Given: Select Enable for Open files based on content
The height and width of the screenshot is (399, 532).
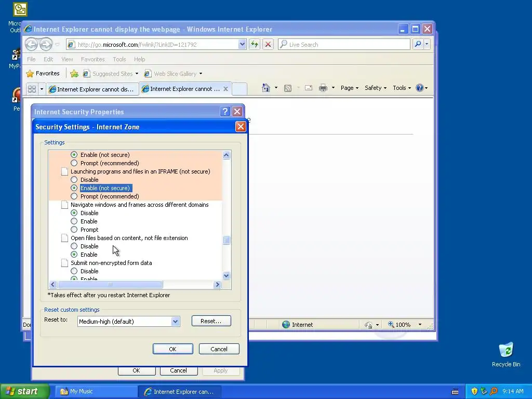Looking at the screenshot, I should coord(74,254).
